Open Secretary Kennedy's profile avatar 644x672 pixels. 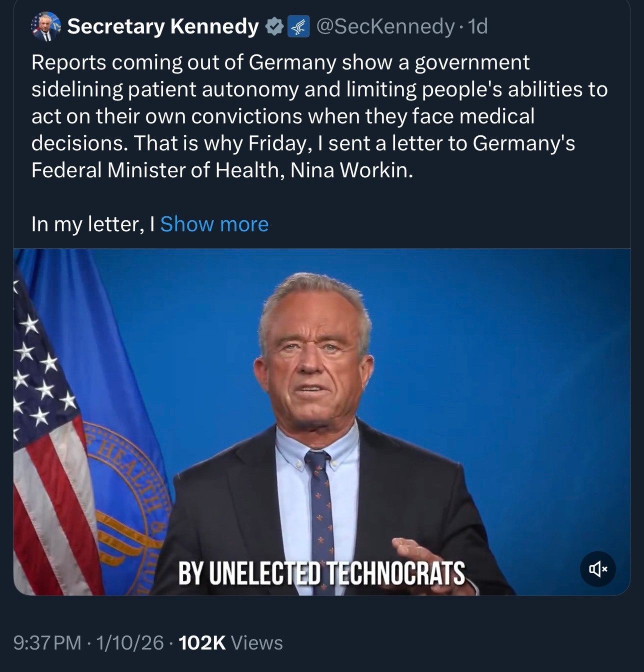[45, 26]
